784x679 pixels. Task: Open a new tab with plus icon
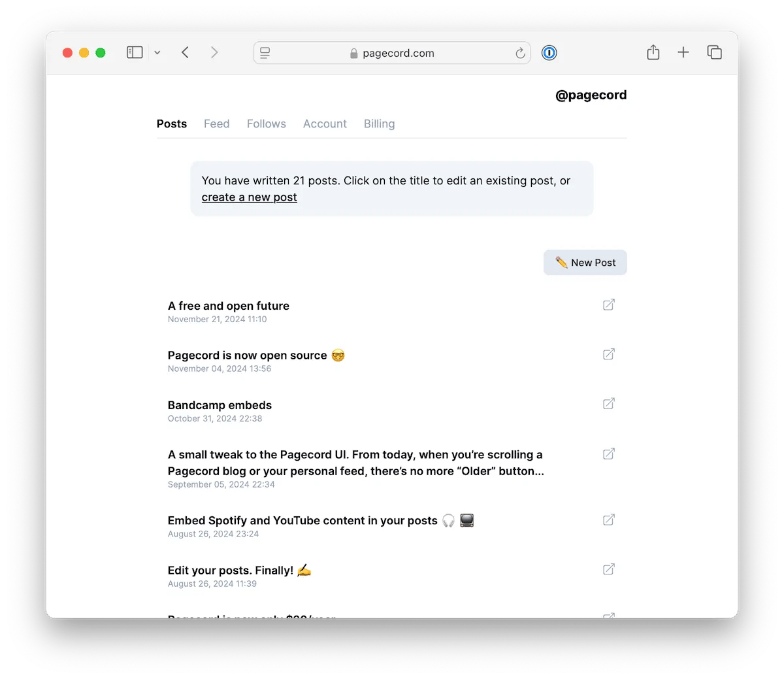pyautogui.click(x=683, y=53)
